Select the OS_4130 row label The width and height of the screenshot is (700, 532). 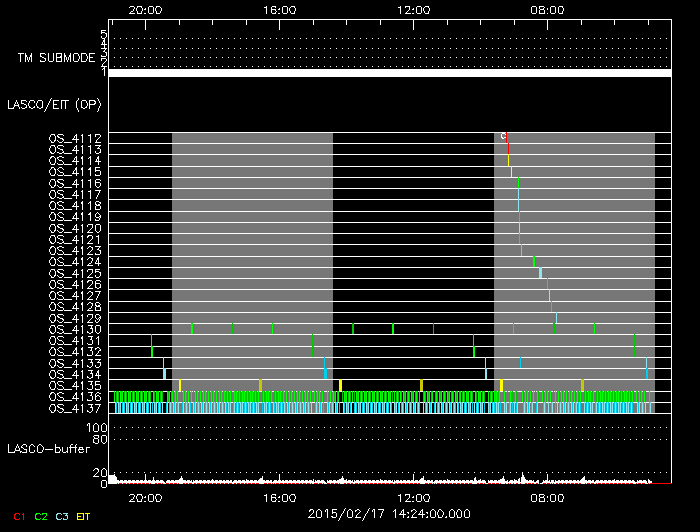75,329
